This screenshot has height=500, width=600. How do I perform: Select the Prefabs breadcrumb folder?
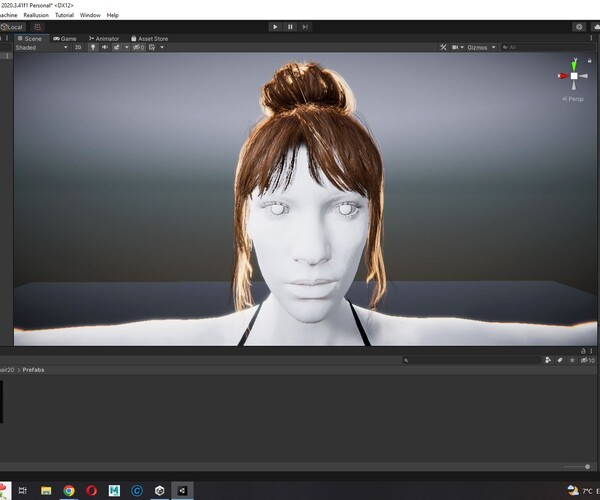(x=33, y=370)
